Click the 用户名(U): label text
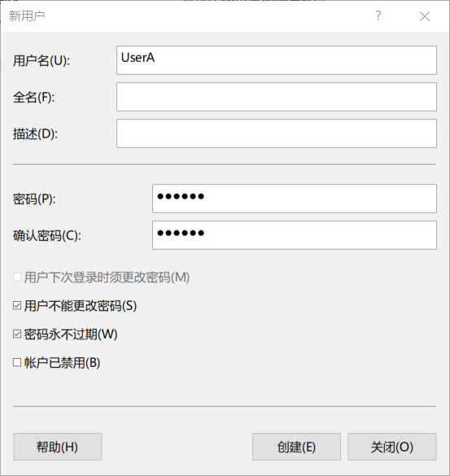450x476 pixels. (x=42, y=61)
